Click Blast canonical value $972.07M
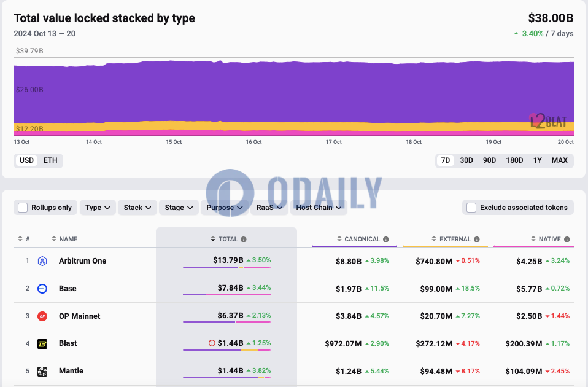The image size is (588, 387). click(x=343, y=343)
